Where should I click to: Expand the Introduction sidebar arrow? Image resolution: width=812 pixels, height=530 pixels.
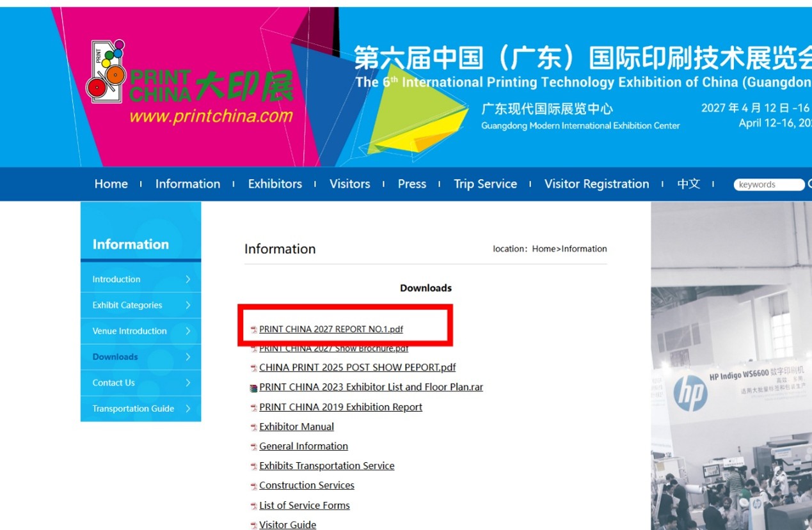click(x=188, y=279)
